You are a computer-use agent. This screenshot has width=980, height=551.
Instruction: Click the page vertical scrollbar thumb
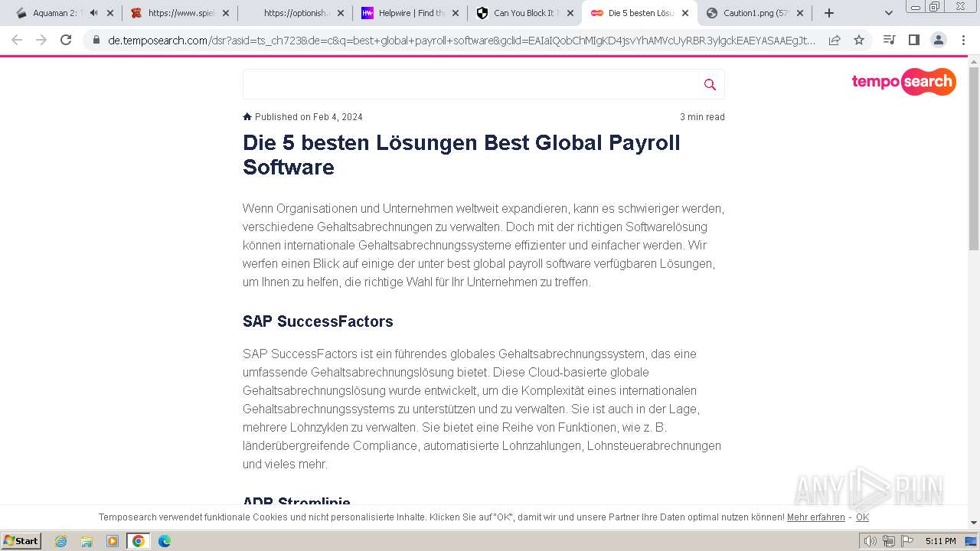(x=973, y=158)
